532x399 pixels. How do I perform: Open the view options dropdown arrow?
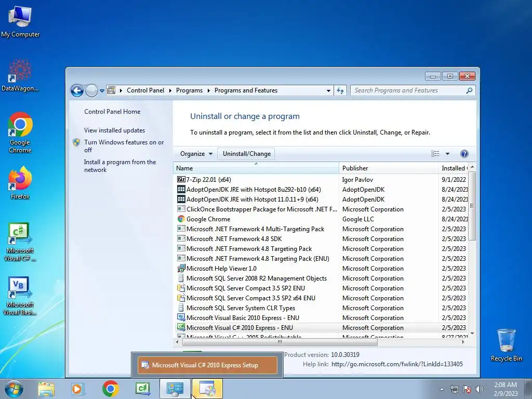coord(447,154)
